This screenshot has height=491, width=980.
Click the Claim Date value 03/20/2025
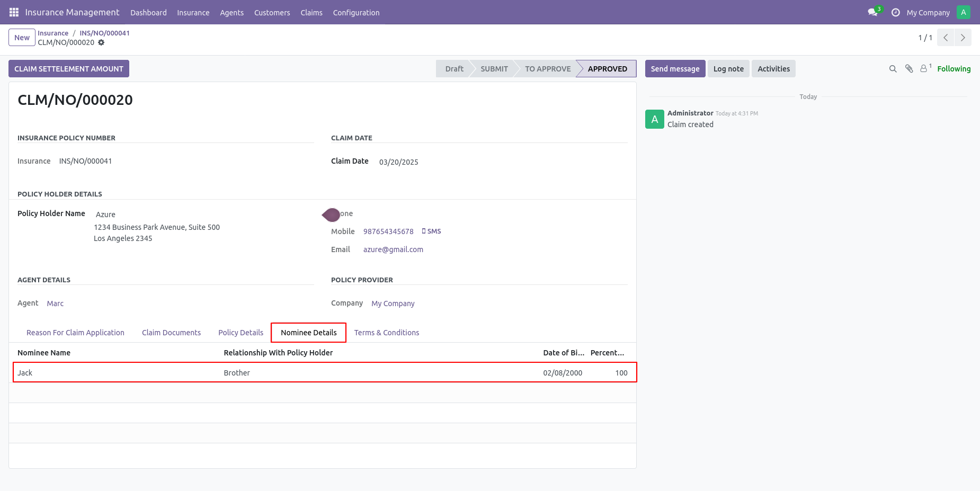399,162
